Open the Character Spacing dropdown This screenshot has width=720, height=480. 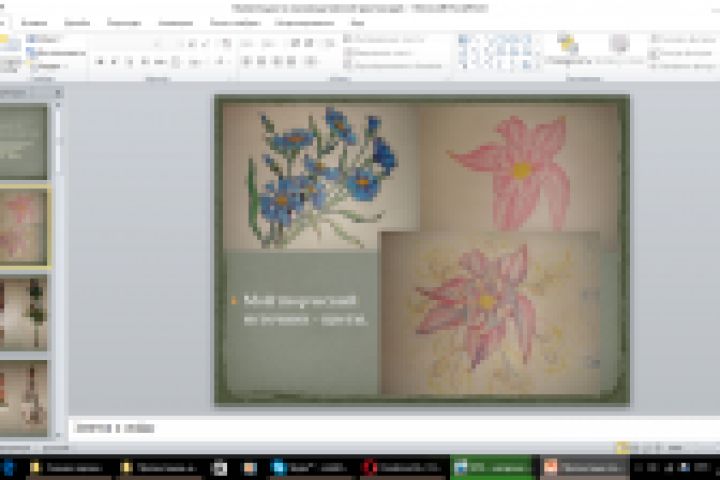pos(176,62)
